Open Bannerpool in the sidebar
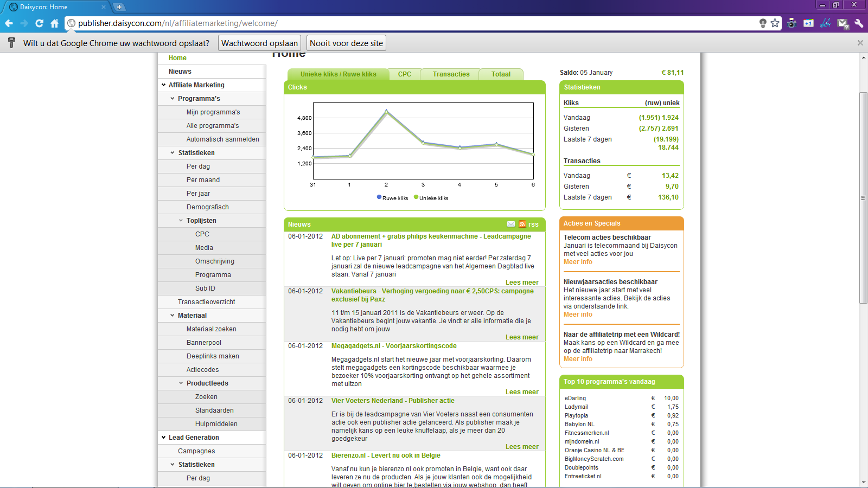 coord(203,343)
